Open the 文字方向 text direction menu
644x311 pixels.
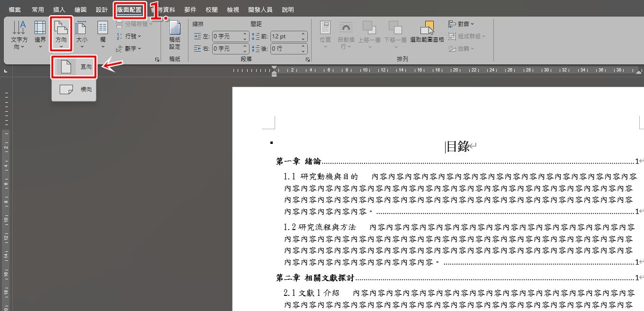[19, 35]
